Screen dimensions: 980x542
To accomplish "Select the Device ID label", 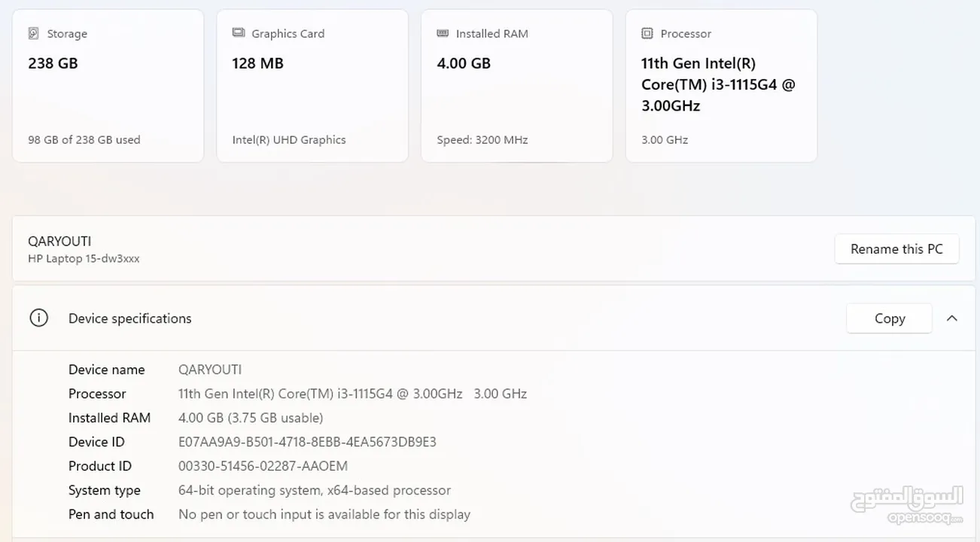I will pyautogui.click(x=96, y=442).
